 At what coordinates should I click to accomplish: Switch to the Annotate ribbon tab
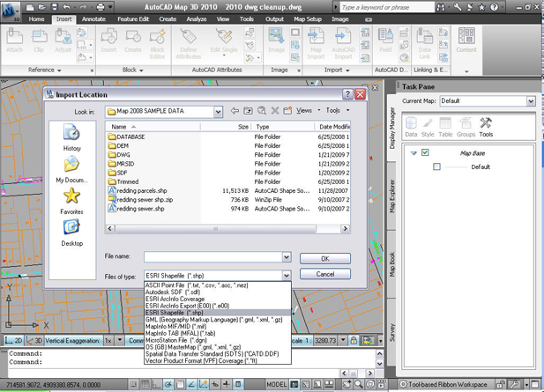(x=93, y=19)
